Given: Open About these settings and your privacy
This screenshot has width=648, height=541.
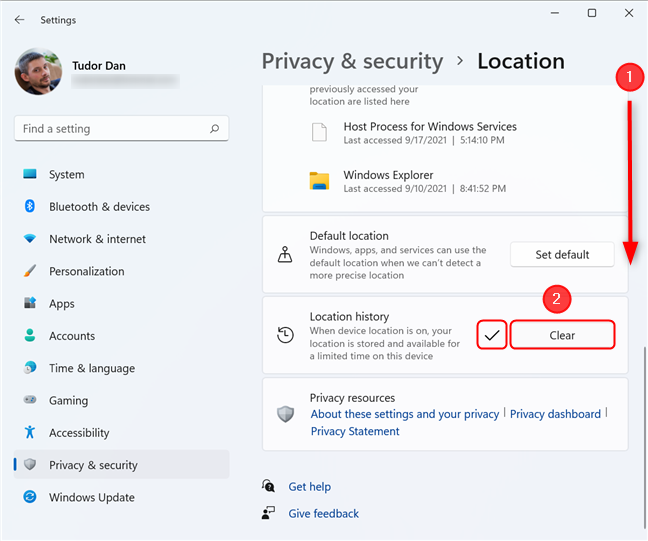Looking at the screenshot, I should pyautogui.click(x=405, y=414).
